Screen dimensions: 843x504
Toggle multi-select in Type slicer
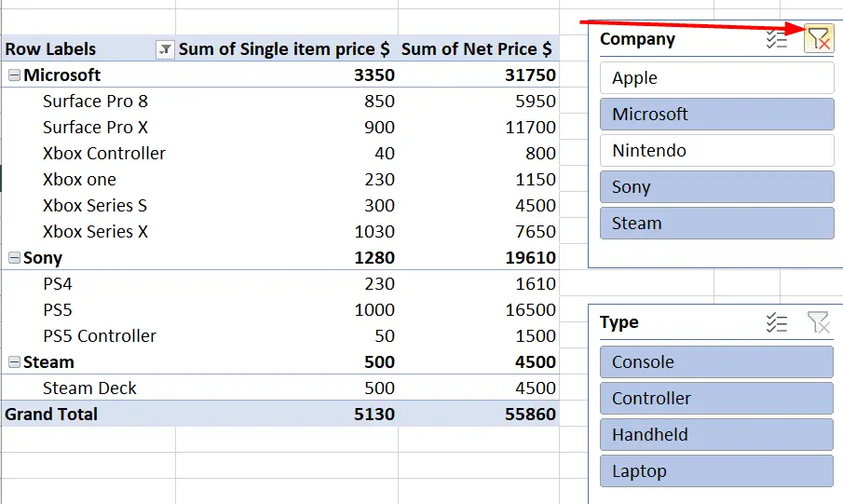(776, 322)
